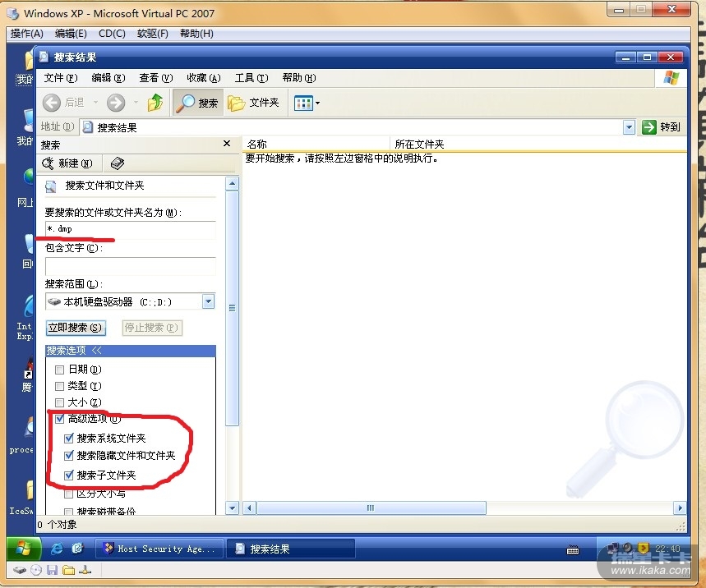The height and width of the screenshot is (588, 706).
Task: Enable 搜索磁带备份 tape backup checkbox
Action: point(69,512)
